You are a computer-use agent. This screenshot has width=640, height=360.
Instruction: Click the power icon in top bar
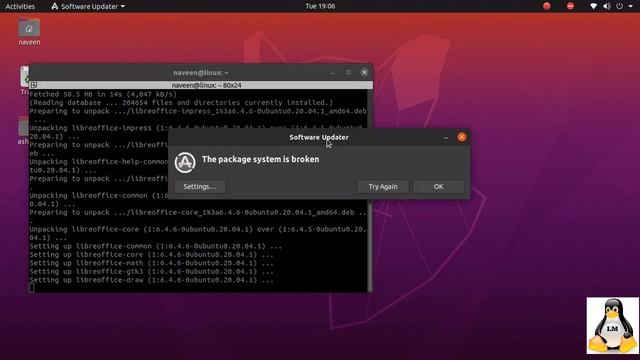point(620,6)
